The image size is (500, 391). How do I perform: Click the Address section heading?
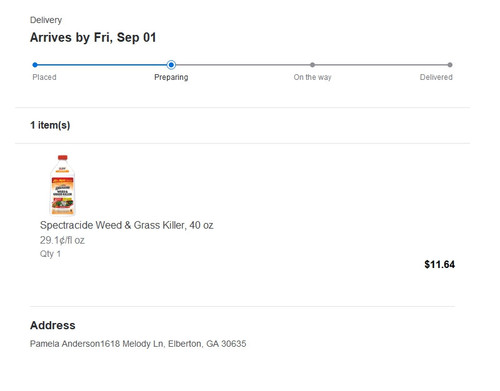pyautogui.click(x=53, y=325)
